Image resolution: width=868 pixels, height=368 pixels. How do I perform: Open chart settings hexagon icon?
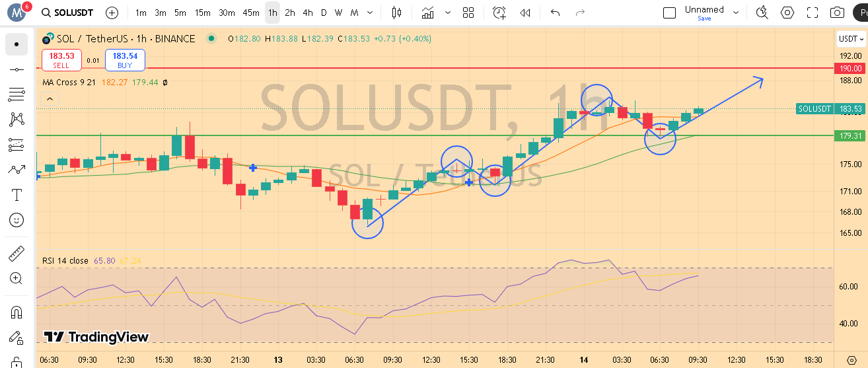tap(787, 13)
